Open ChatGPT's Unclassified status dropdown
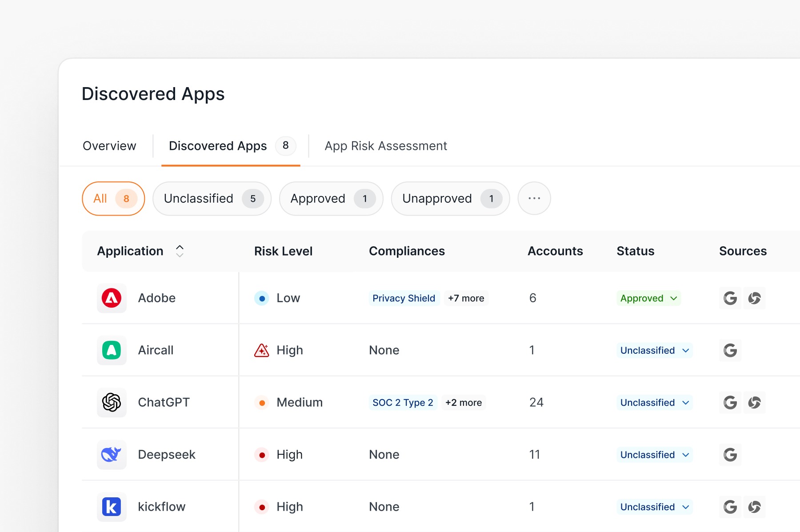Screen dimensions: 800x532 (654, 403)
